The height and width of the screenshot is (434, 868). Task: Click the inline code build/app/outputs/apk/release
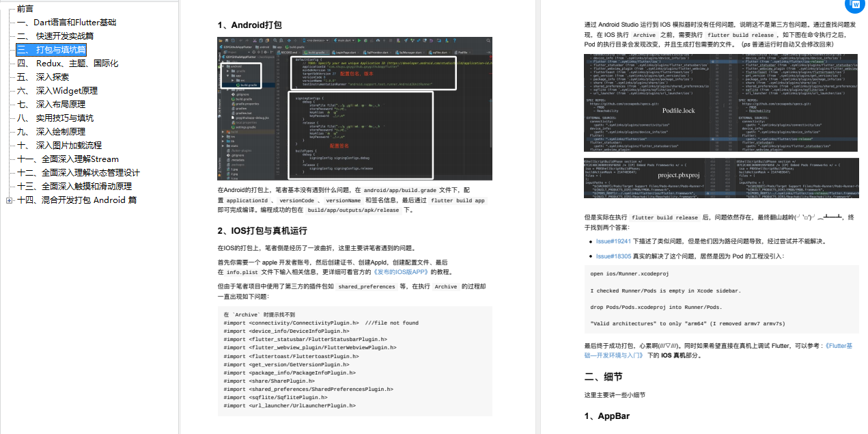pos(353,211)
